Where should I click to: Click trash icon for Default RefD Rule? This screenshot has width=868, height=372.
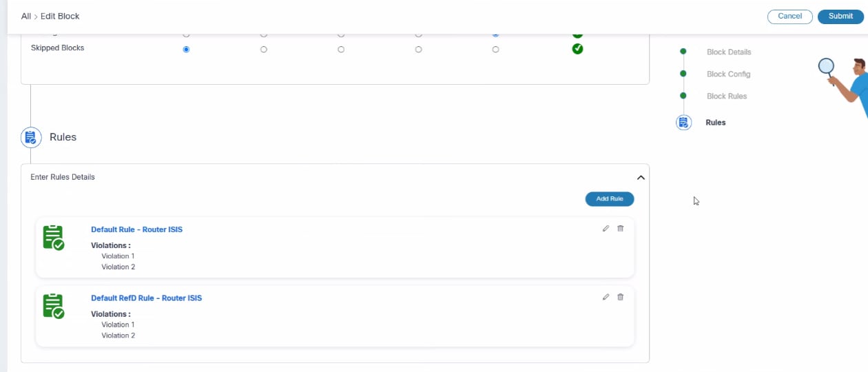(x=620, y=297)
